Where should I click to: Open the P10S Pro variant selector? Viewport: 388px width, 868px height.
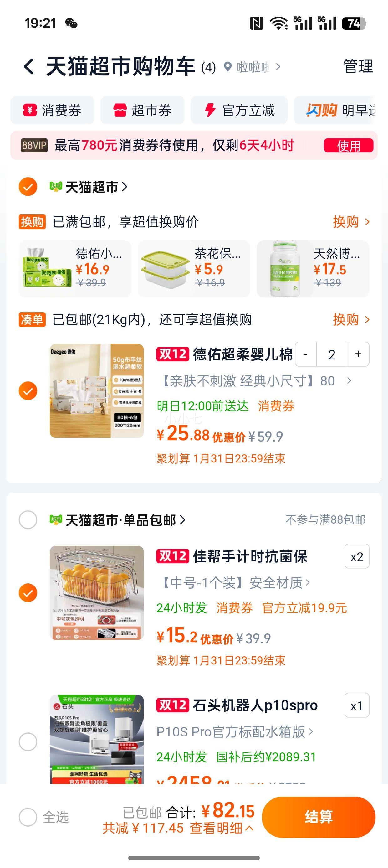235,732
